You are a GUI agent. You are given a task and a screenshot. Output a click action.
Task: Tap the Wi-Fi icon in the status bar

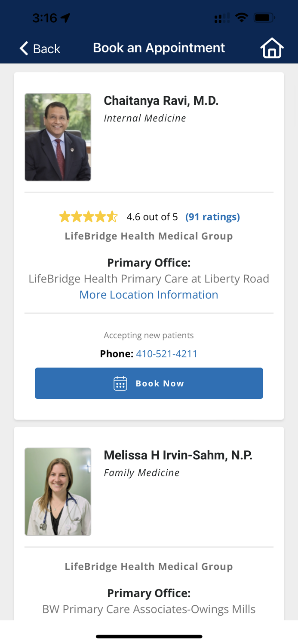[x=242, y=16]
